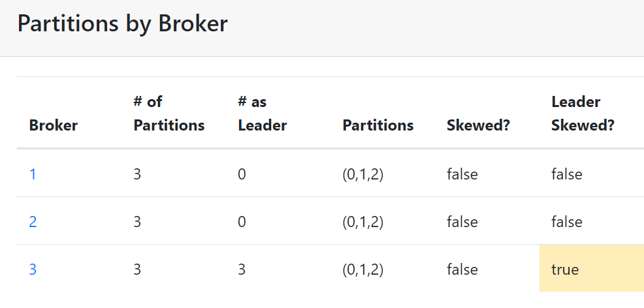Click the 'Partitions by Broker' heading
This screenshot has width=644, height=308.
(122, 23)
